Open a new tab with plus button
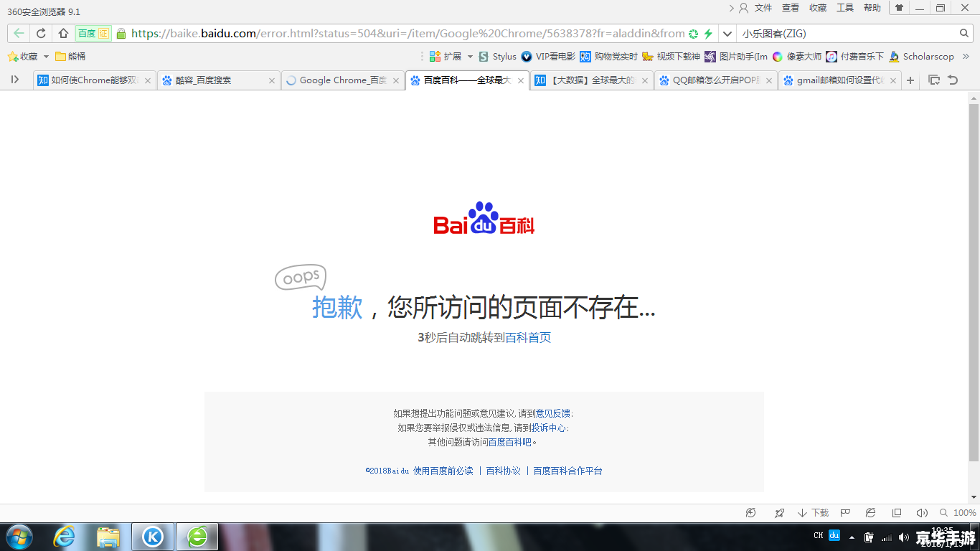Viewport: 980px width, 551px height. 910,80
